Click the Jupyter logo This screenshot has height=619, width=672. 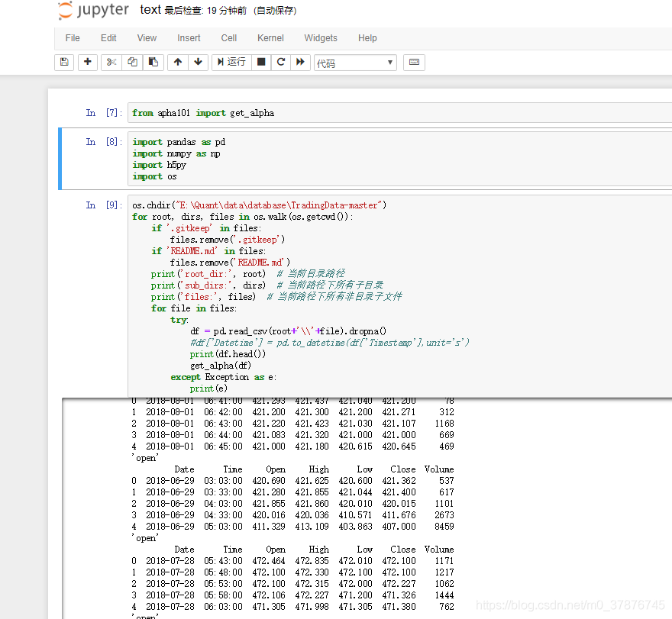93,10
